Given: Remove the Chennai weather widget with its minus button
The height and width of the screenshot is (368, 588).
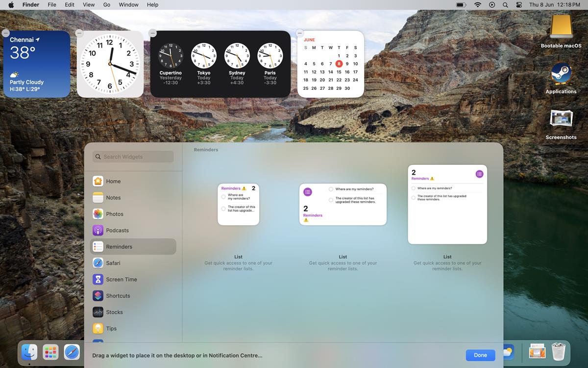Looking at the screenshot, I should coord(5,32).
